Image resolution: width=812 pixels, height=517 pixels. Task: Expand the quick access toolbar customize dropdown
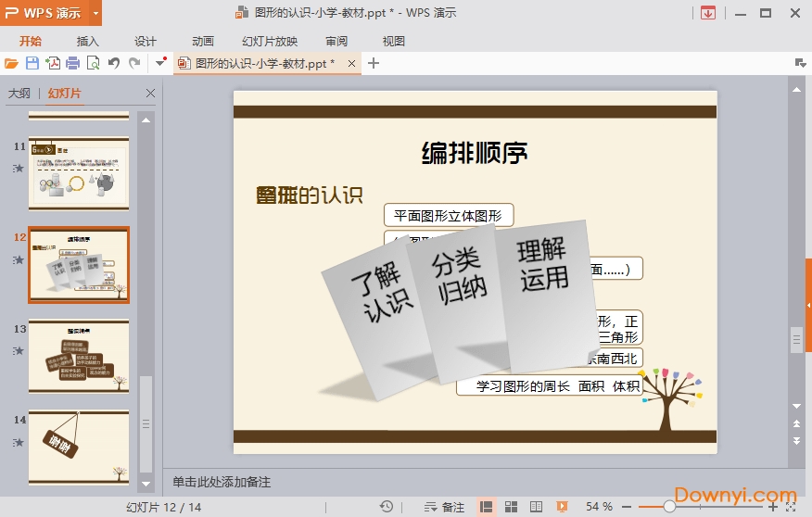point(161,63)
